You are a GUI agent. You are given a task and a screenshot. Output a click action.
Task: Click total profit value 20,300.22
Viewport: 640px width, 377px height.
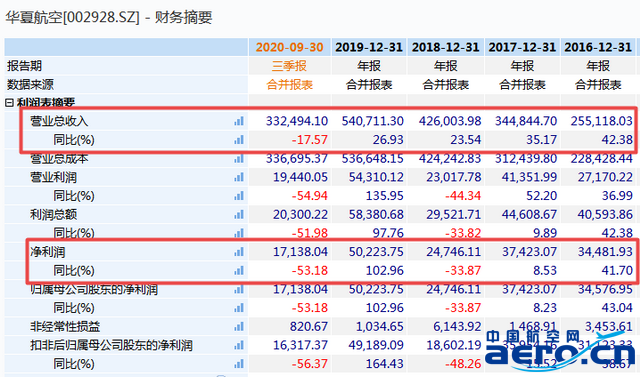(x=300, y=215)
